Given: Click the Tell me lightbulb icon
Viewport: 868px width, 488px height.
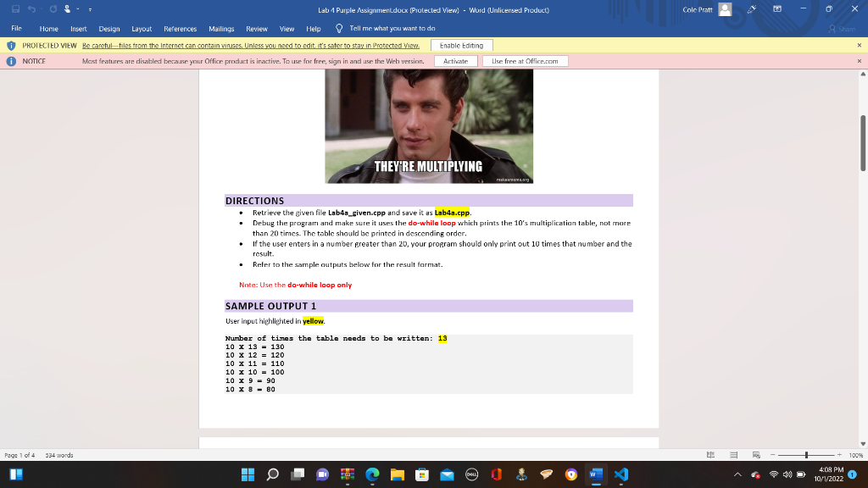Looking at the screenshot, I should 339,28.
